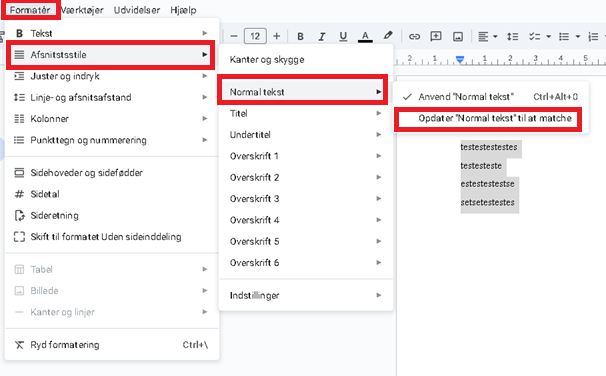
Task: Open the Kolonner submenu
Action: [111, 119]
